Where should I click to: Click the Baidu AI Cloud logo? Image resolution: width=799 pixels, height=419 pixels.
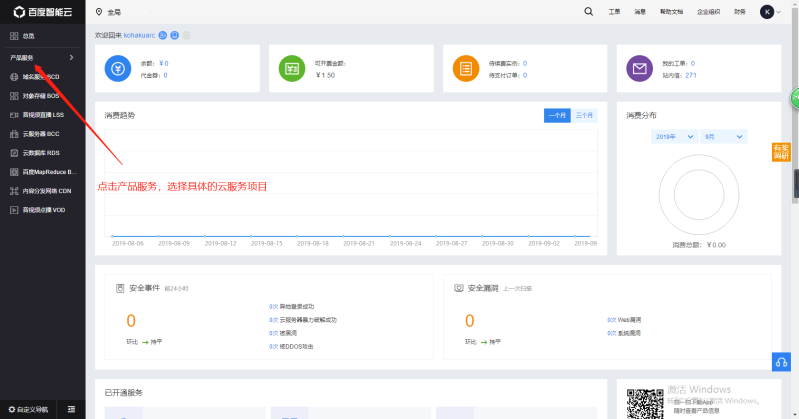pos(43,12)
